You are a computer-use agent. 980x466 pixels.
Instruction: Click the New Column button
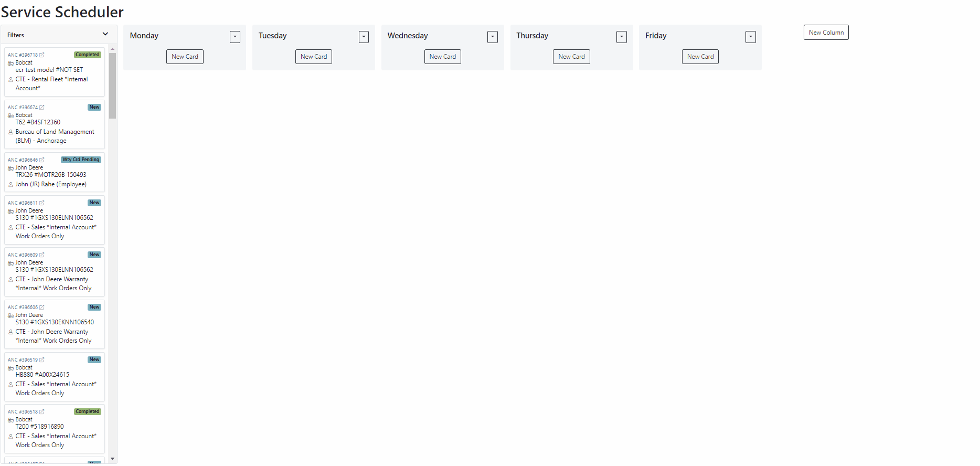point(826,33)
